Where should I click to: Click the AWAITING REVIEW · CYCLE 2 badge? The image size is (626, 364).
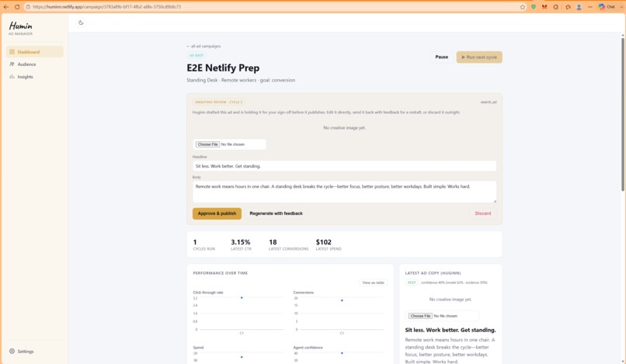[x=218, y=102]
